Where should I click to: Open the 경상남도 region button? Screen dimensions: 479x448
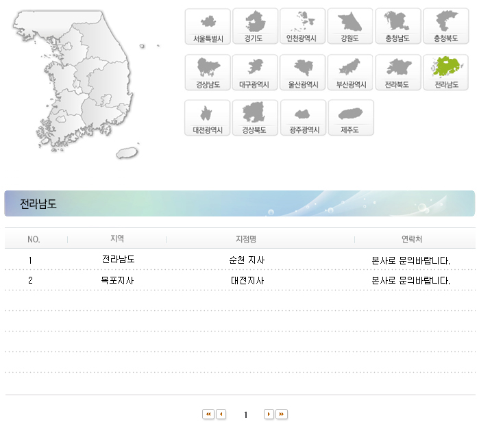(208, 73)
